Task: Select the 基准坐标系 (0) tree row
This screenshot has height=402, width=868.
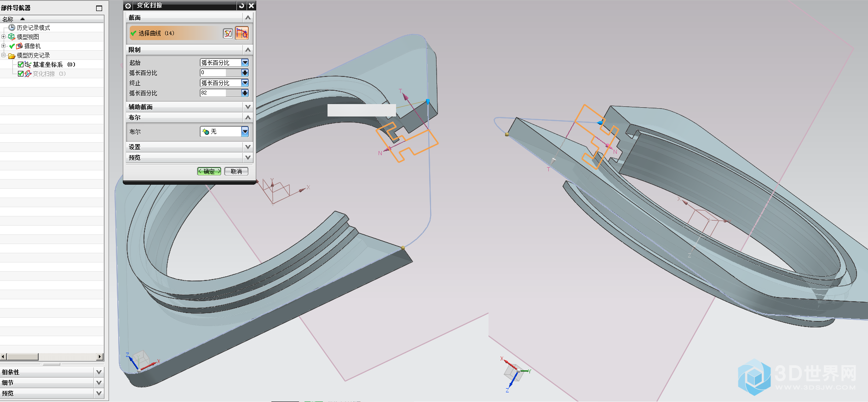Action: pyautogui.click(x=52, y=64)
